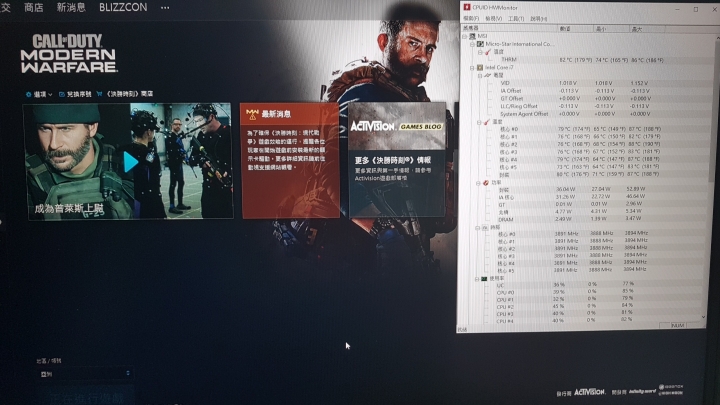Click the Activision logo at bottom right

[590, 392]
